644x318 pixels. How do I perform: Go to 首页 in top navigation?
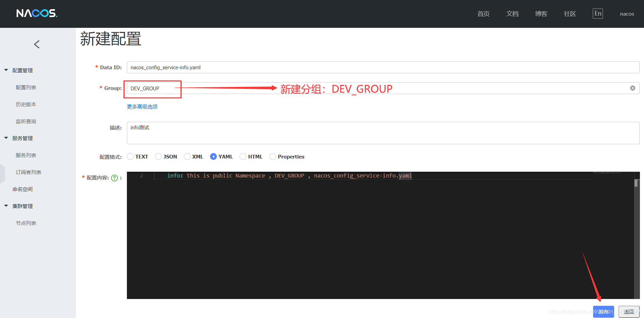[484, 14]
